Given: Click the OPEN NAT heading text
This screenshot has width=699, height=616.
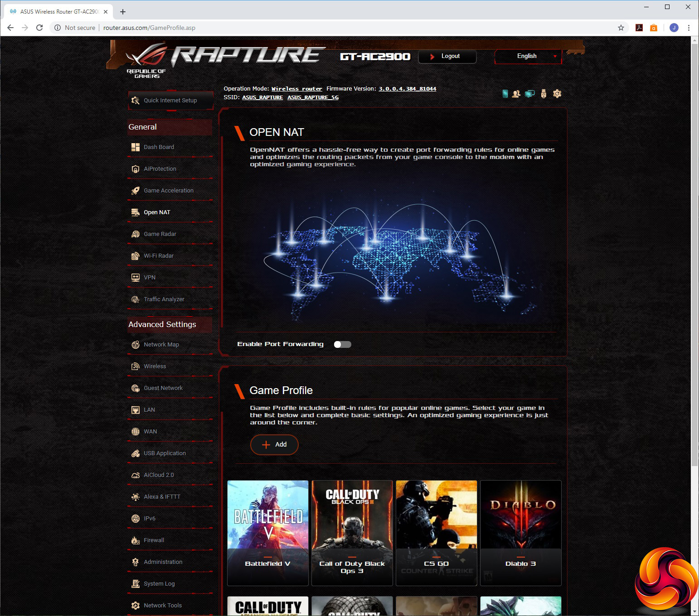Looking at the screenshot, I should (277, 132).
